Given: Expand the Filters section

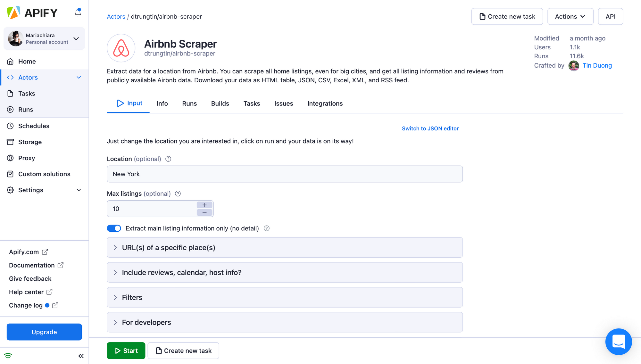Looking at the screenshot, I should (285, 297).
